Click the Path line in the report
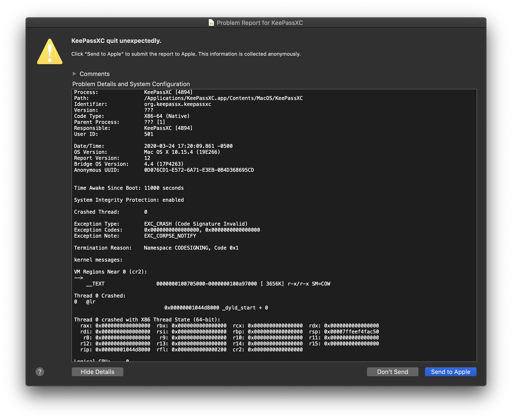 [223, 98]
